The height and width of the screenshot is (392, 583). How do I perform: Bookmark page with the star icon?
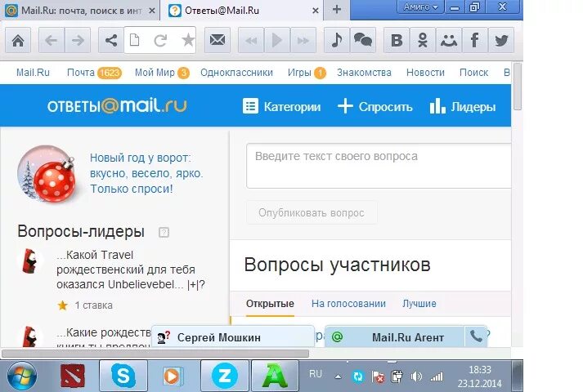point(188,40)
